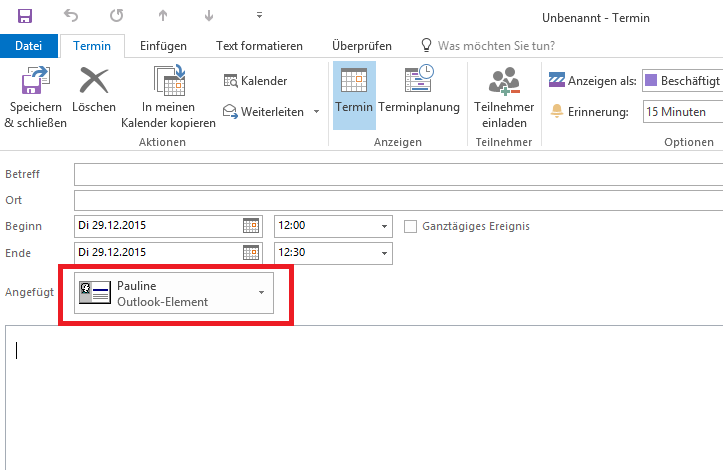
Task: Click into the Betreff subject field
Action: [x=398, y=174]
